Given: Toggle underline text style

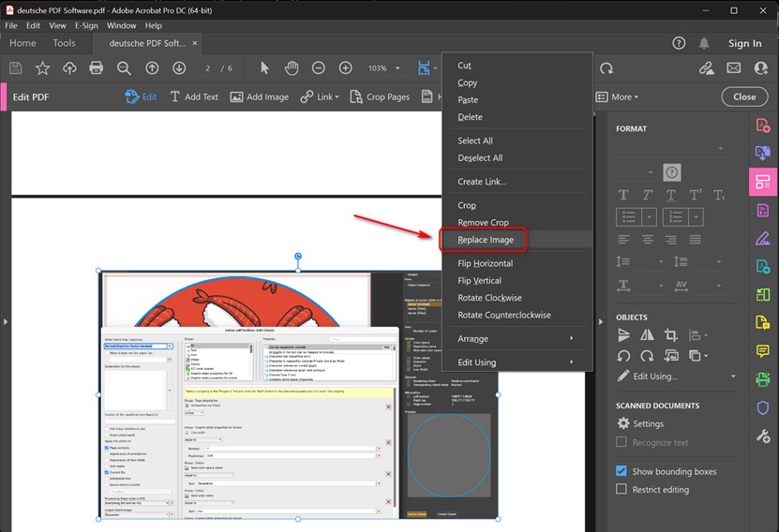Looking at the screenshot, I should click(x=670, y=195).
